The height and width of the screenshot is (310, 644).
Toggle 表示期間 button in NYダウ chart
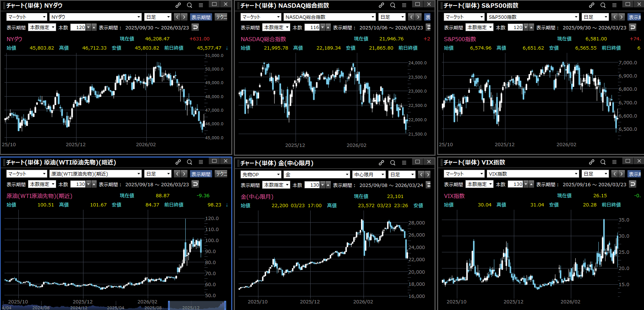point(201,17)
